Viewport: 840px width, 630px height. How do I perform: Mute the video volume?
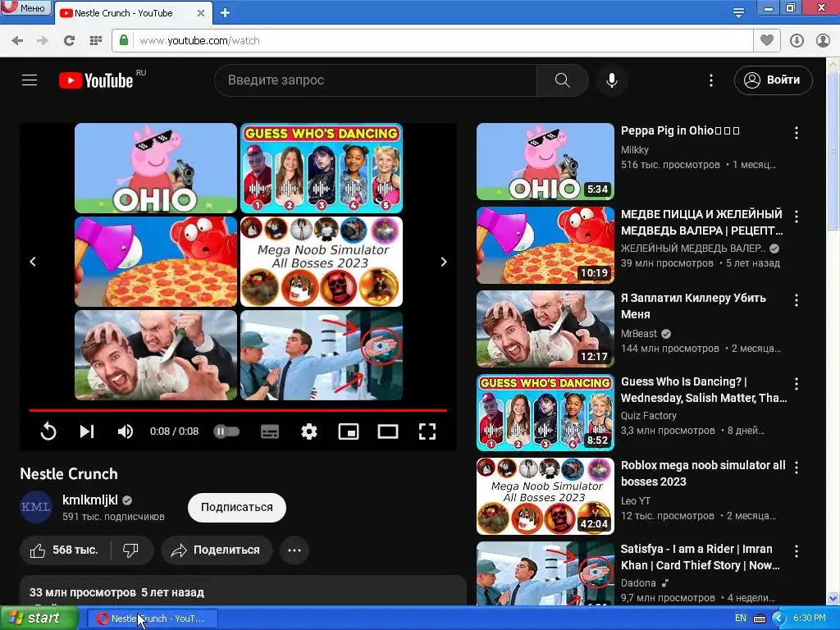click(x=126, y=431)
